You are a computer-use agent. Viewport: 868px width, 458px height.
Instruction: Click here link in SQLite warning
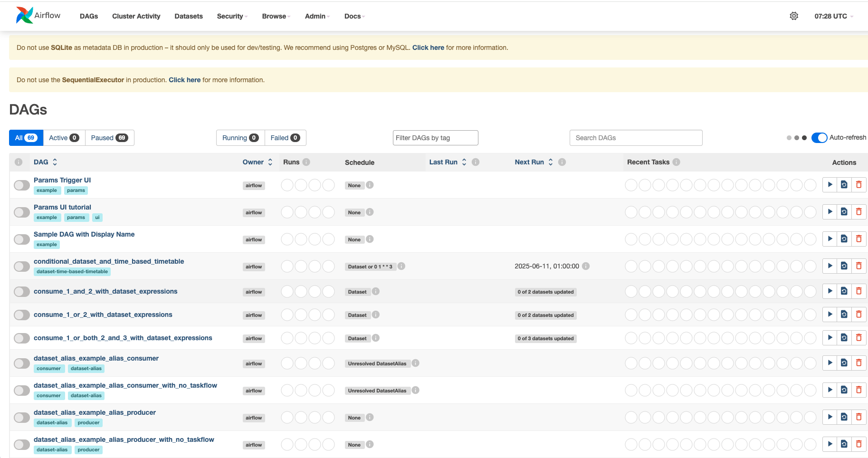click(x=428, y=48)
